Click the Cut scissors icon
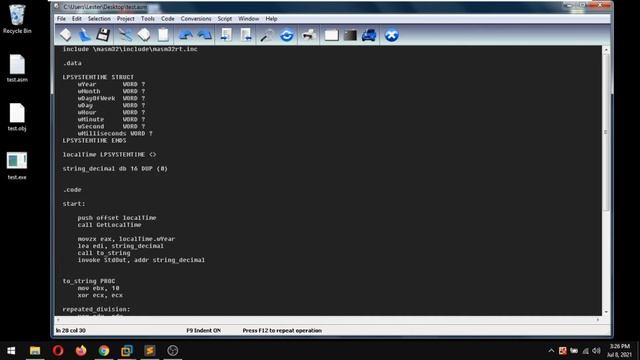 [125, 35]
